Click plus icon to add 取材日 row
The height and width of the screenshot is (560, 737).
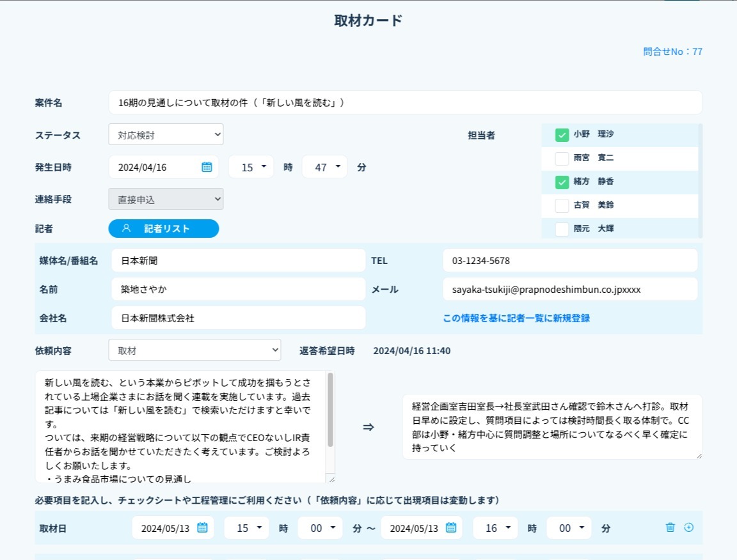point(689,527)
